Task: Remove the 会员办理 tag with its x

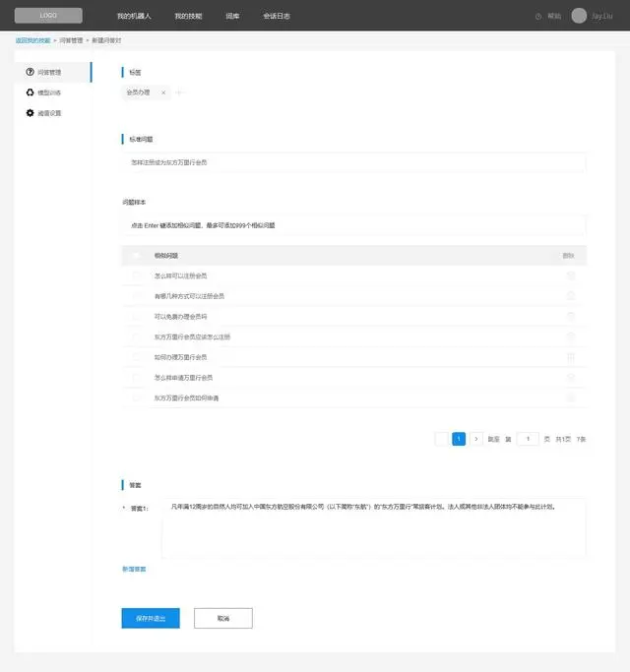Action: coord(163,92)
